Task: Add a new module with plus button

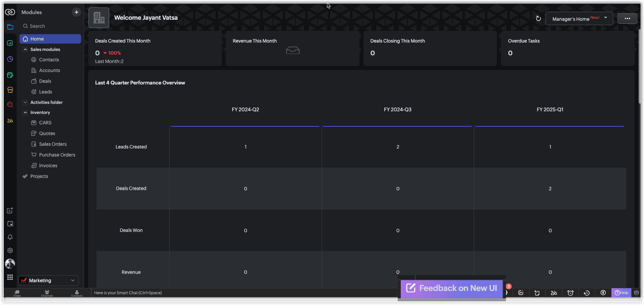Action: click(x=76, y=12)
